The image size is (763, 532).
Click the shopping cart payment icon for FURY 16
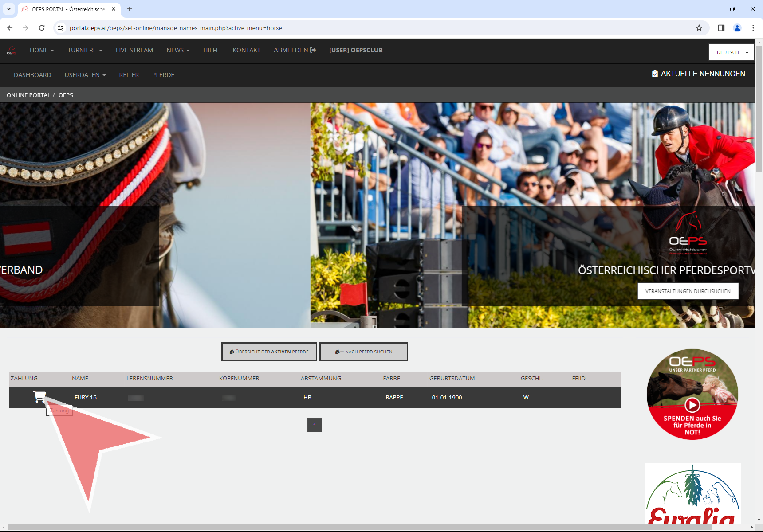click(x=39, y=397)
